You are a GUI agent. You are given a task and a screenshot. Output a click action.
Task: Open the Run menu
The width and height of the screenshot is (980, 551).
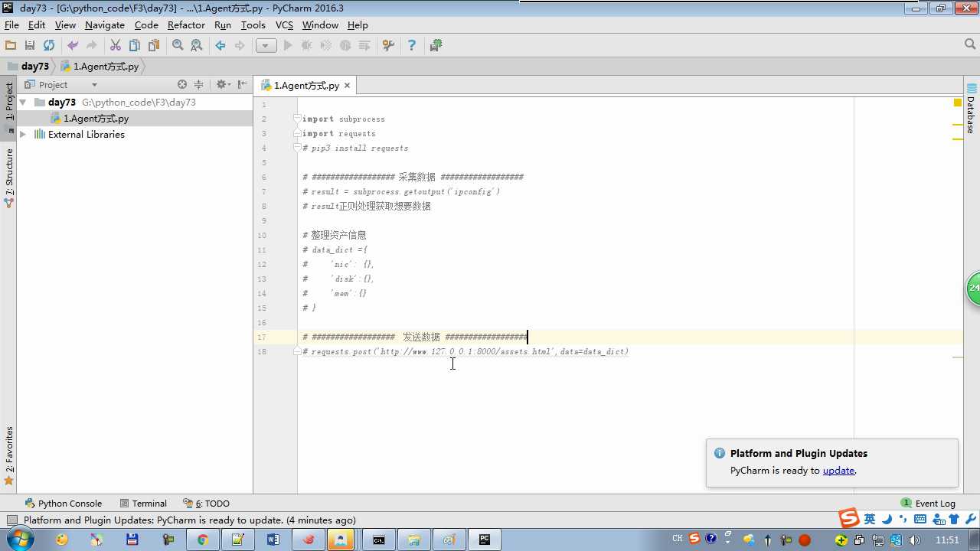(223, 24)
